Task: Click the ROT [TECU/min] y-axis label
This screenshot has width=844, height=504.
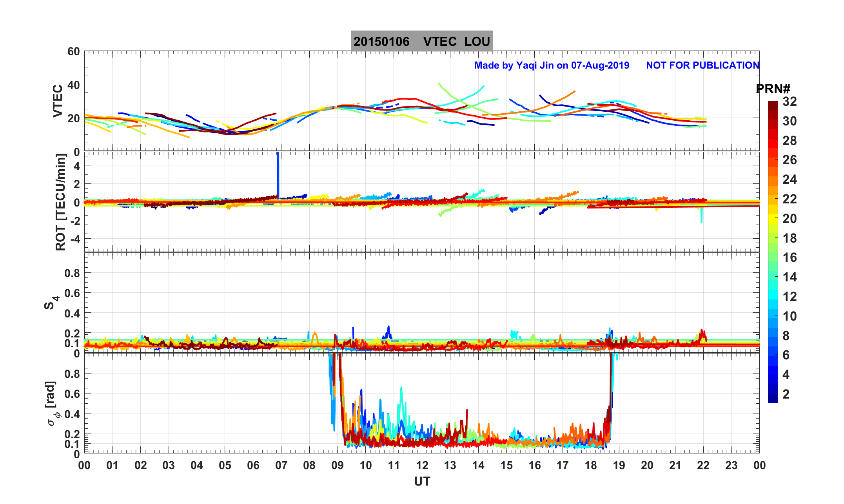Action: click(x=60, y=202)
